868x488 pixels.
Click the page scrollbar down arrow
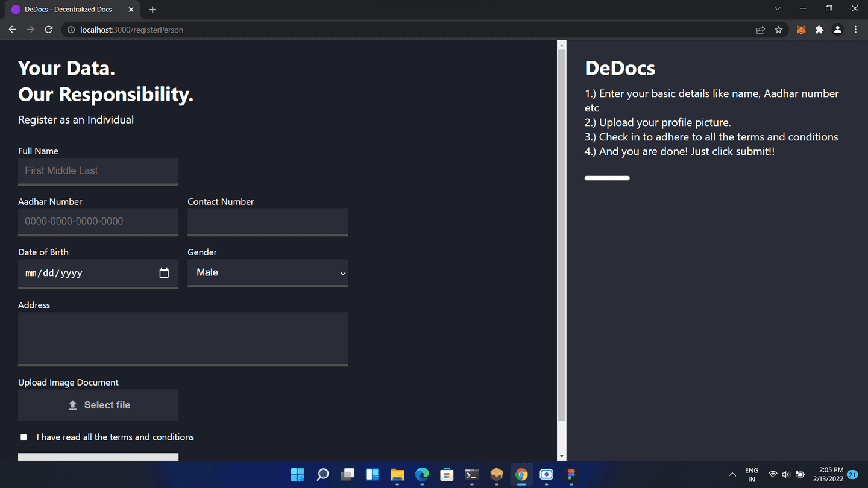point(562,457)
